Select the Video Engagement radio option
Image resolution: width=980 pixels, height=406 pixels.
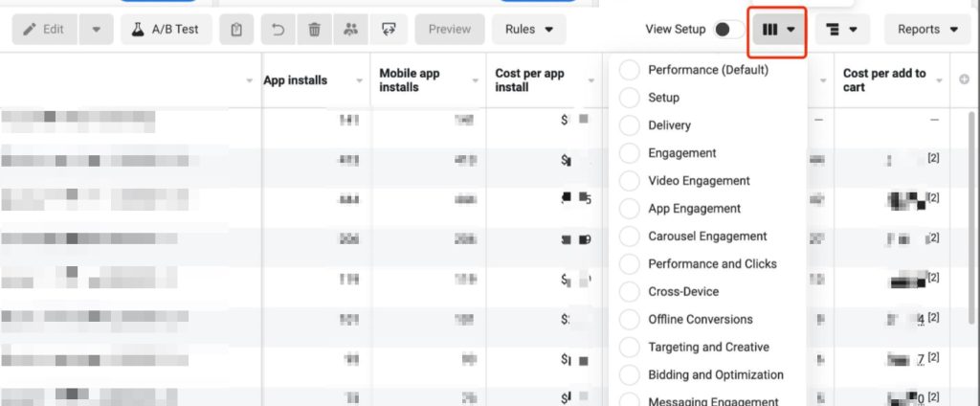[x=630, y=181]
